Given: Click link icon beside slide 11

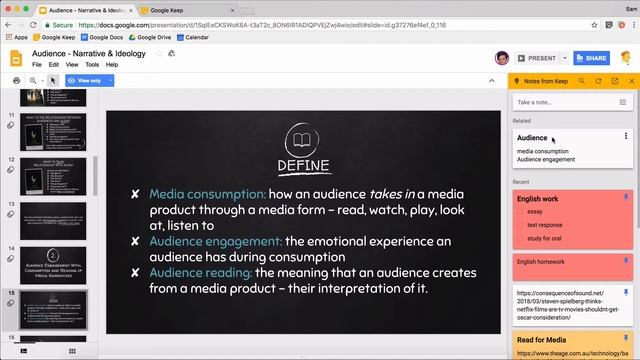Looking at the screenshot, I should click(x=11, y=125).
